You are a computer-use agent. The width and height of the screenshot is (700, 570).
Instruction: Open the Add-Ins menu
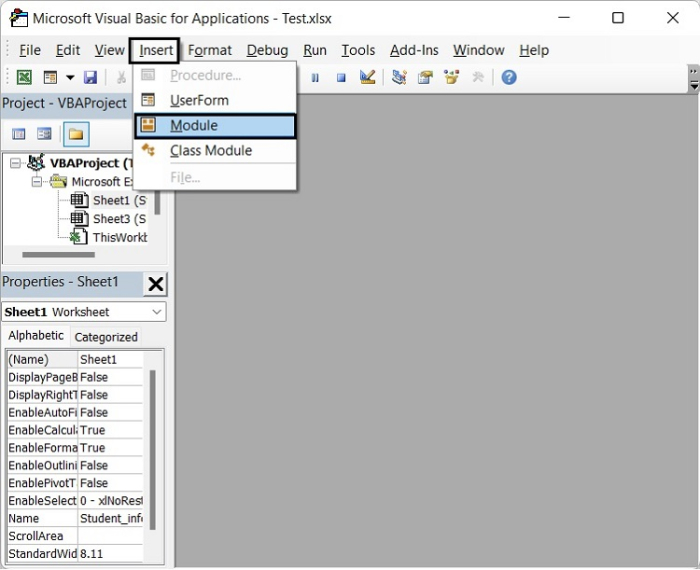click(x=414, y=50)
